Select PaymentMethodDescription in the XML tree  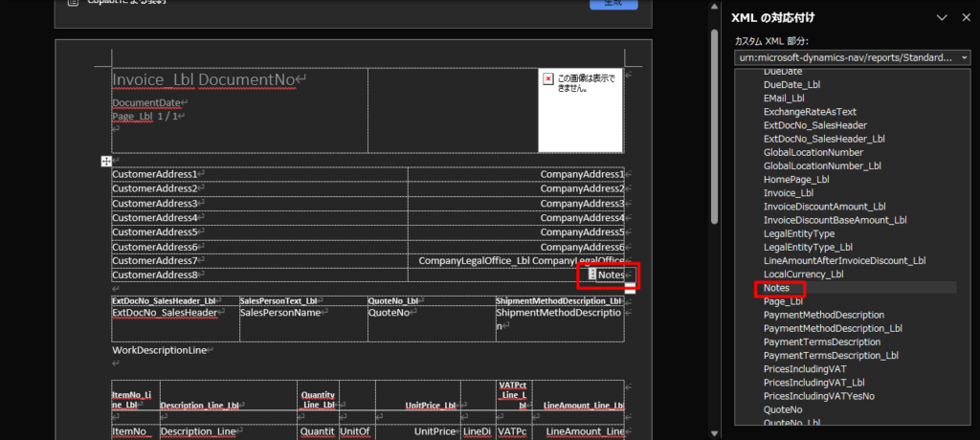pos(824,315)
